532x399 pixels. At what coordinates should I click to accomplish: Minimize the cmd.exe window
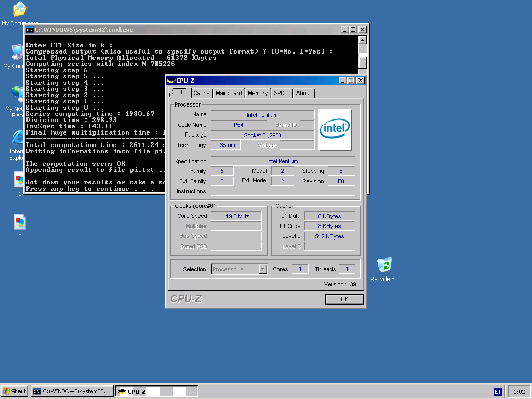(x=344, y=30)
